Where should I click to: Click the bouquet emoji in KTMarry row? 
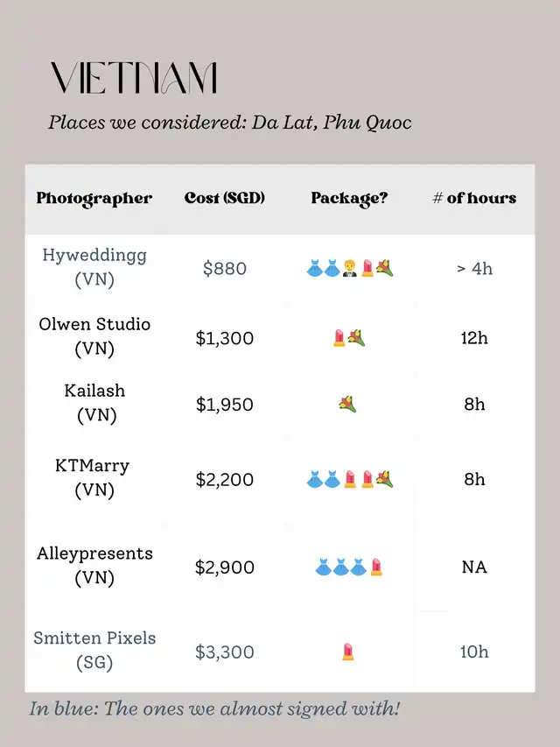[385, 479]
